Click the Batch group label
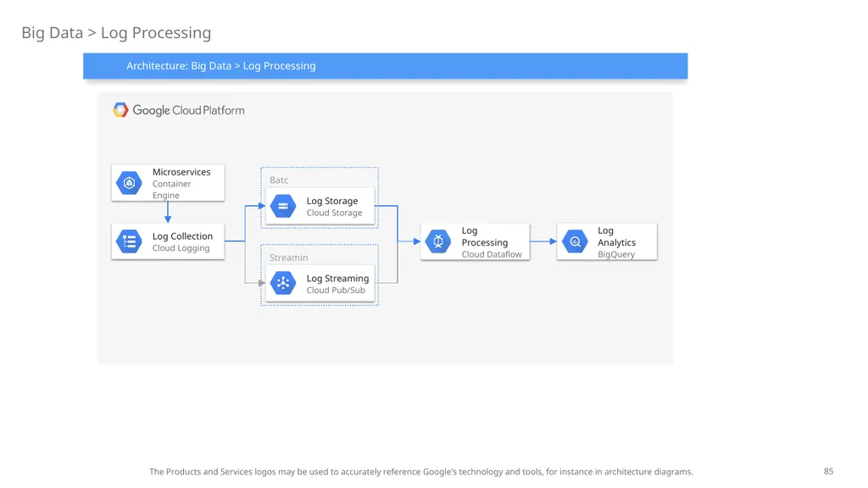The height and width of the screenshot is (488, 868). (279, 180)
